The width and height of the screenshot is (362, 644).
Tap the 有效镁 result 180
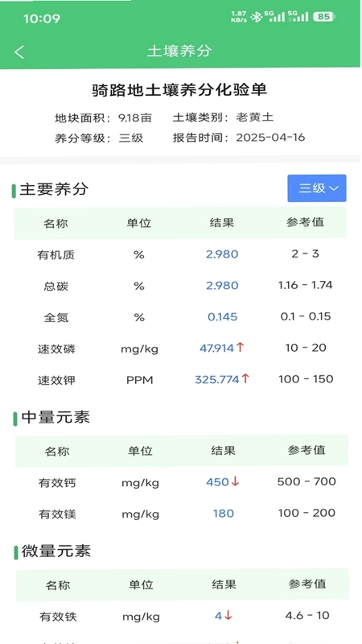point(224,514)
